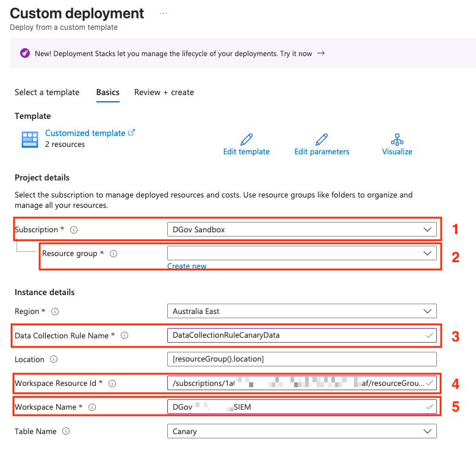
Task: Open the Customized template link
Action: pos(85,133)
